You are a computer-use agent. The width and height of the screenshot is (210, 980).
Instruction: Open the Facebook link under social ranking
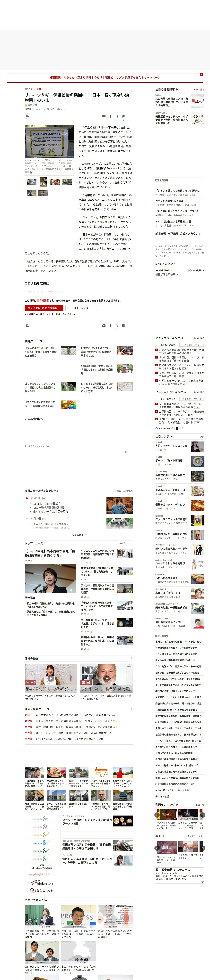coord(164,428)
